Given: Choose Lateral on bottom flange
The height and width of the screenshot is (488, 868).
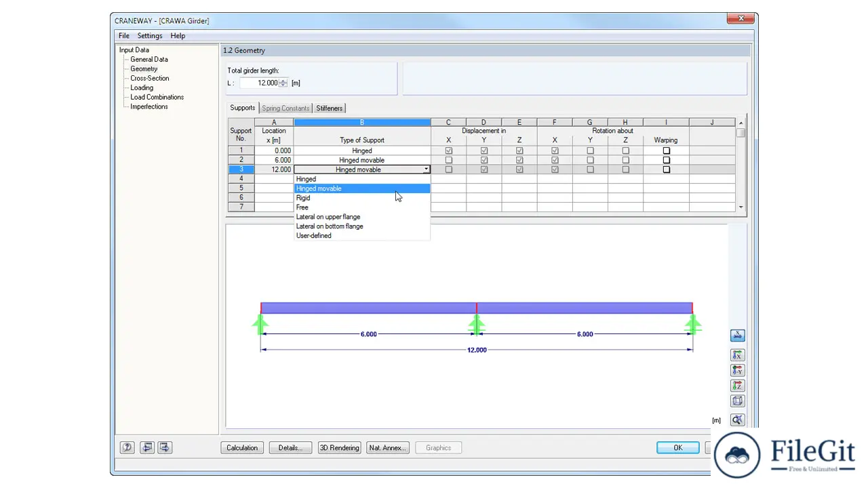Looking at the screenshot, I should pos(362,226).
